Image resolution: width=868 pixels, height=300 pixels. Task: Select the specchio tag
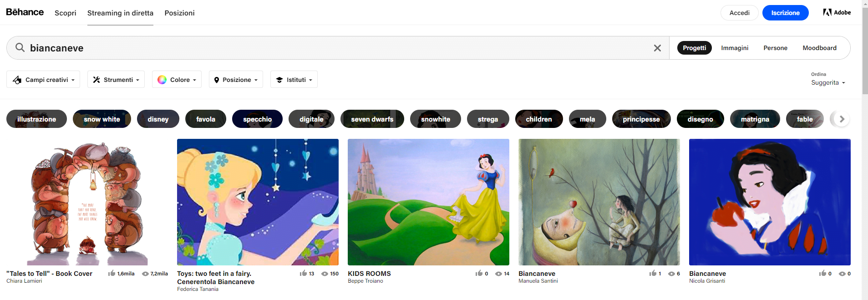click(x=257, y=119)
